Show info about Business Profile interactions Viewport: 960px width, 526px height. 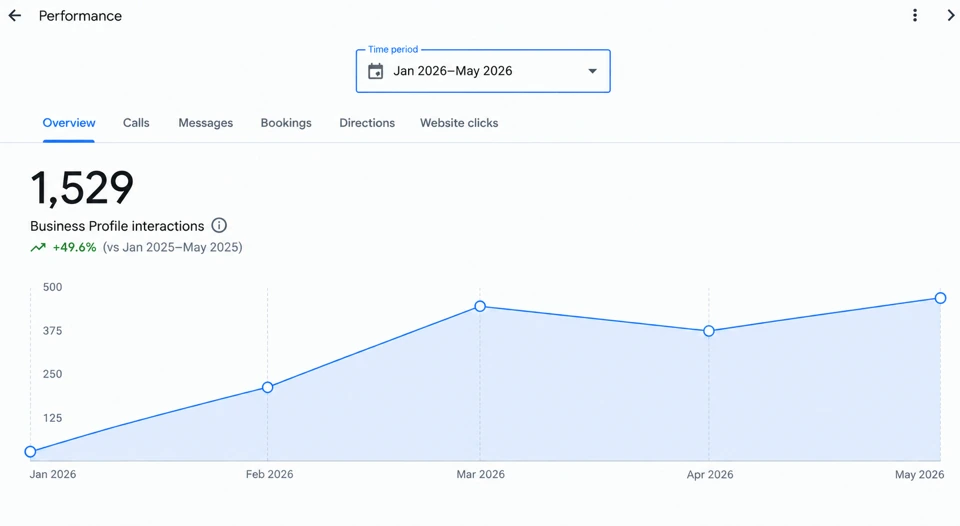tap(219, 225)
